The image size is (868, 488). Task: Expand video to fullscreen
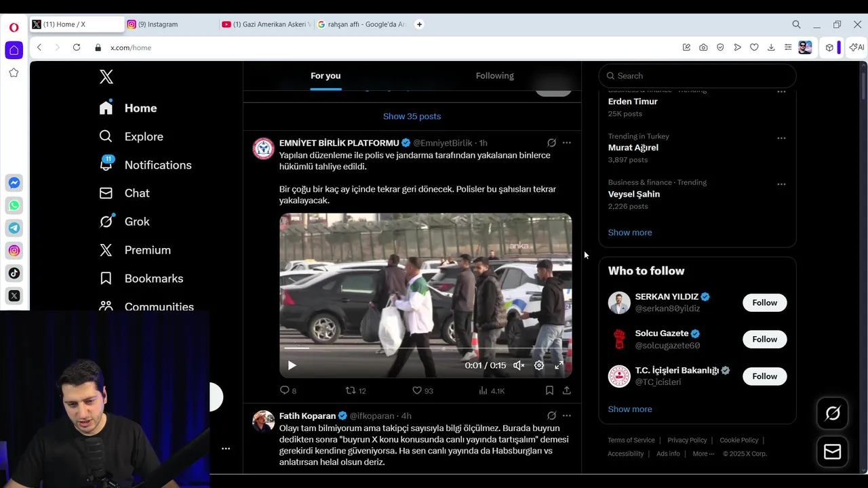(x=559, y=365)
